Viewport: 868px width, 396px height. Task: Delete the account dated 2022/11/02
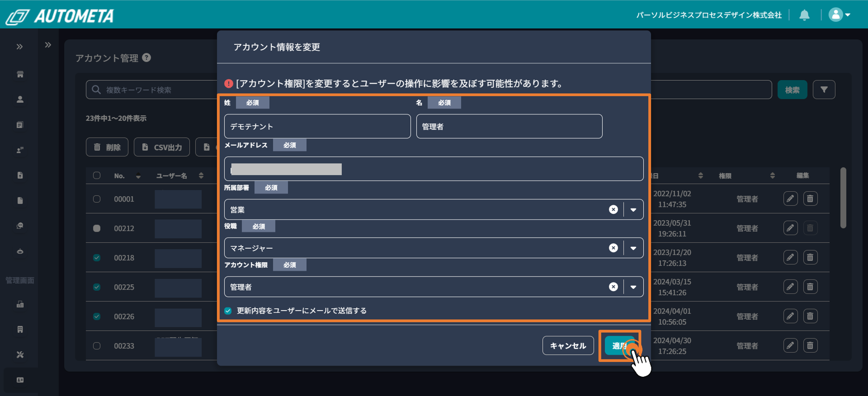click(810, 199)
